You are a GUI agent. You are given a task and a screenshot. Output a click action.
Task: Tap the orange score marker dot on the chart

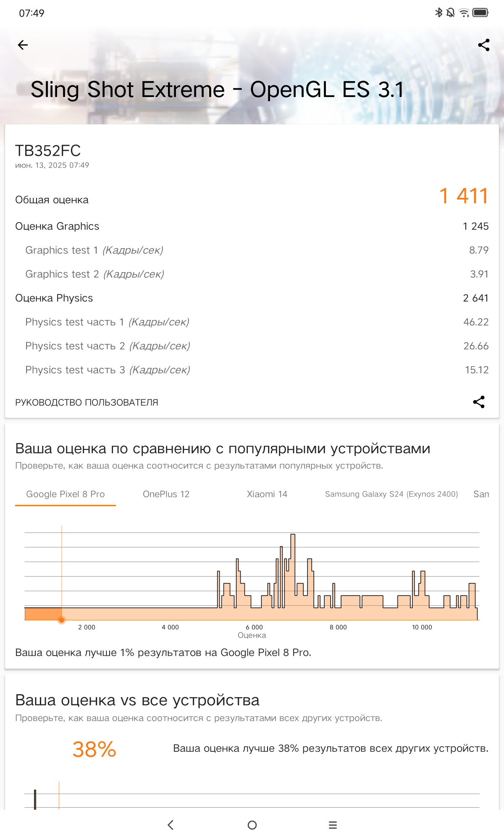pyautogui.click(x=62, y=620)
